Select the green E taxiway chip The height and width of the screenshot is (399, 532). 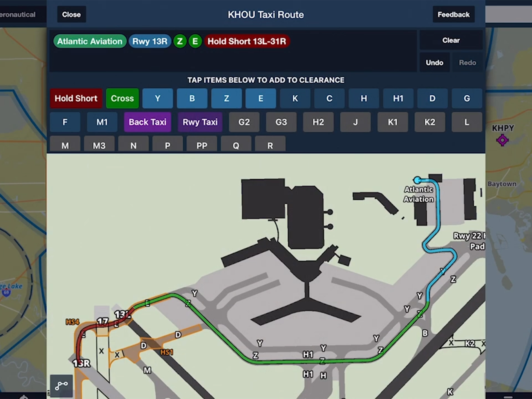click(195, 41)
